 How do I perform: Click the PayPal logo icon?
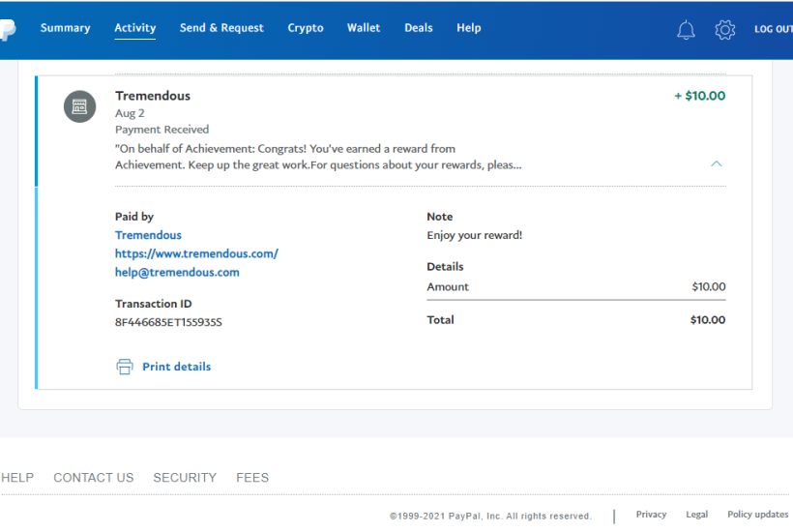point(8,30)
